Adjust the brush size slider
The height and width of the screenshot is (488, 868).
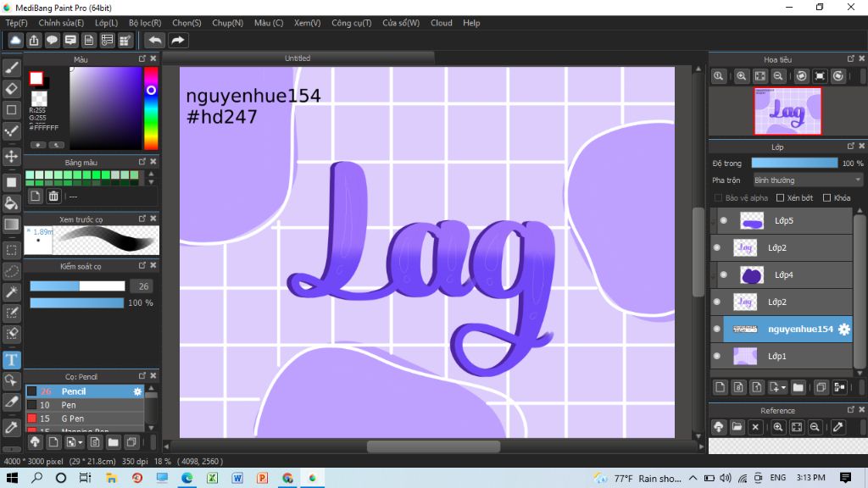coord(77,286)
